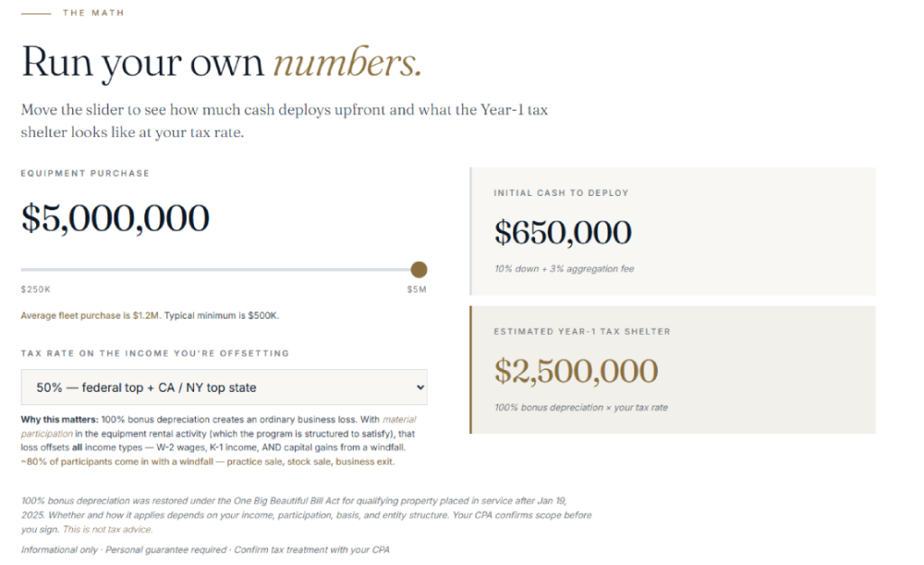Click the 'Run your own numbers.' heading
This screenshot has width=924, height=565.
point(222,62)
